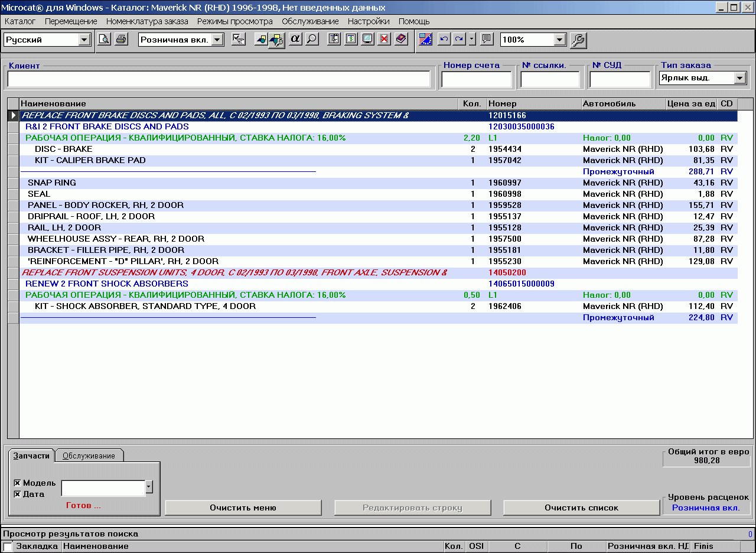The height and width of the screenshot is (553, 756).
Task: Toggle the Дата checkbox
Action: pyautogui.click(x=17, y=494)
